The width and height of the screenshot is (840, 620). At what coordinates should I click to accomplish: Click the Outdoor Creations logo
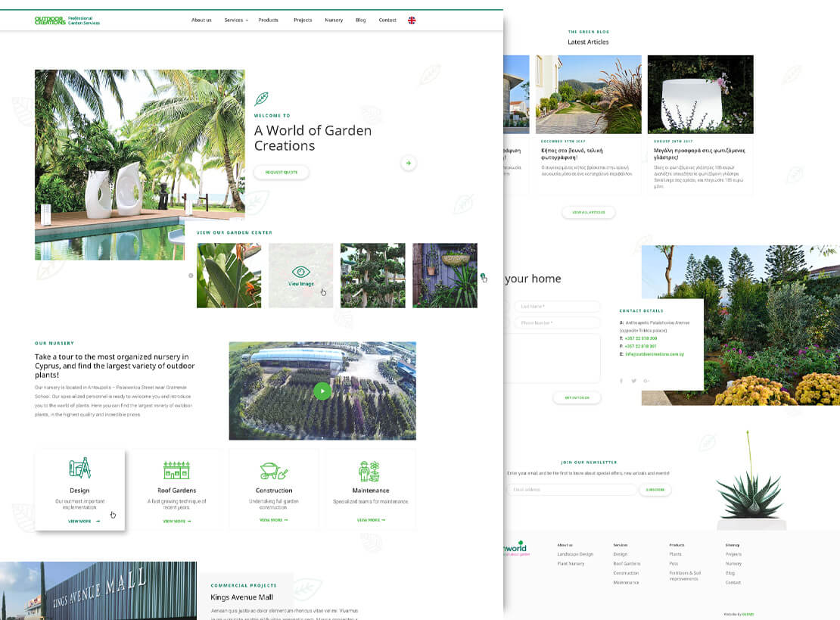click(x=67, y=20)
